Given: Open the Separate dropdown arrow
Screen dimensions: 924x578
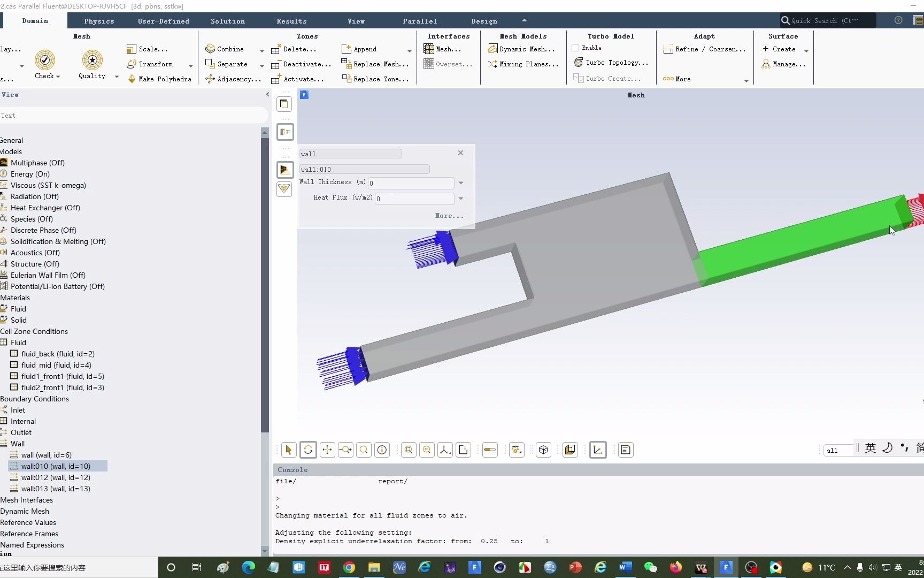Looking at the screenshot, I should pos(262,66).
